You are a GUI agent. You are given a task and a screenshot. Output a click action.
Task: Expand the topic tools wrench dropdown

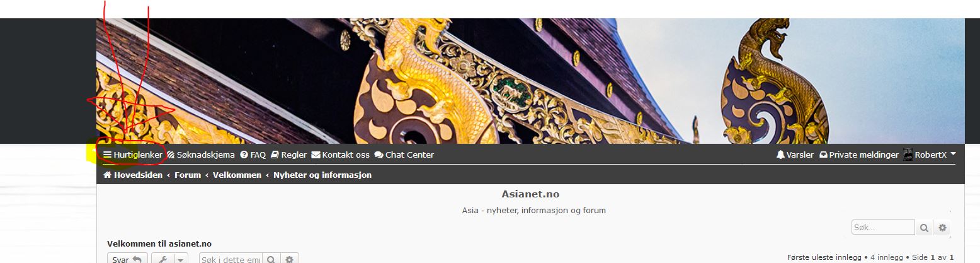pyautogui.click(x=169, y=259)
